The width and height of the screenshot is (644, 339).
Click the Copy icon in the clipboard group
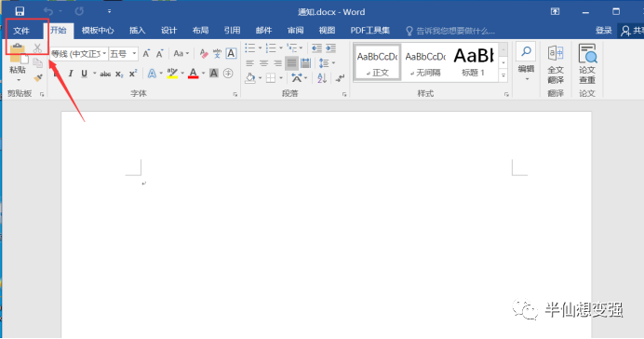pyautogui.click(x=37, y=62)
